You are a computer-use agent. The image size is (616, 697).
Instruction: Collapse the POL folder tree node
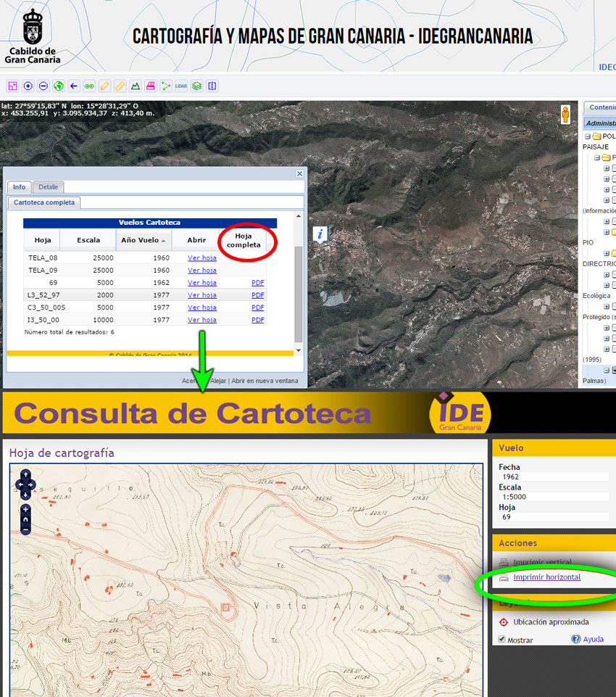(588, 136)
